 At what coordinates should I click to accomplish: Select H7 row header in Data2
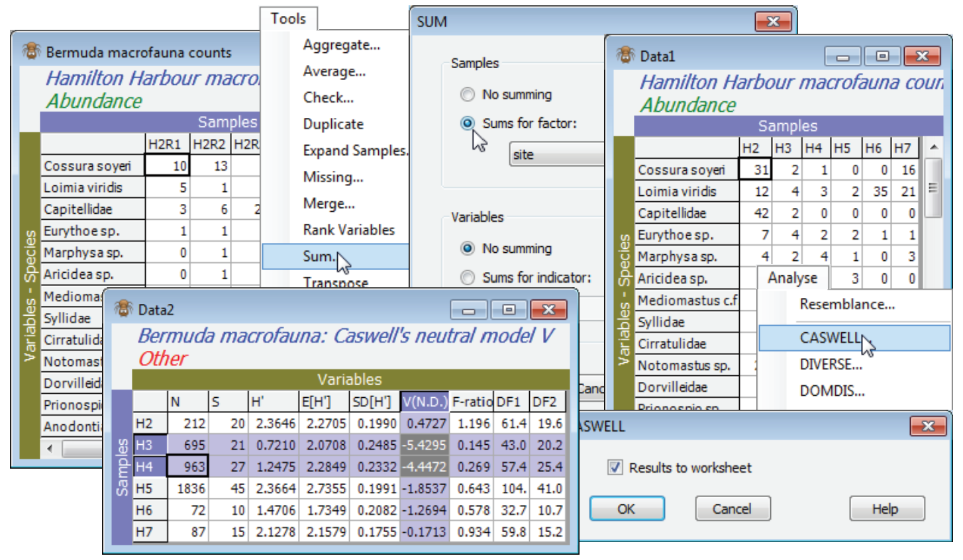coord(150,532)
